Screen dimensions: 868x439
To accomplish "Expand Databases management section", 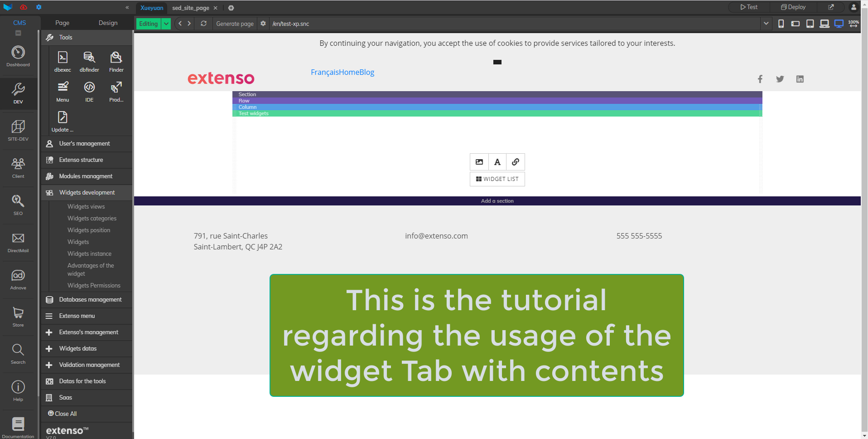I will [87, 300].
